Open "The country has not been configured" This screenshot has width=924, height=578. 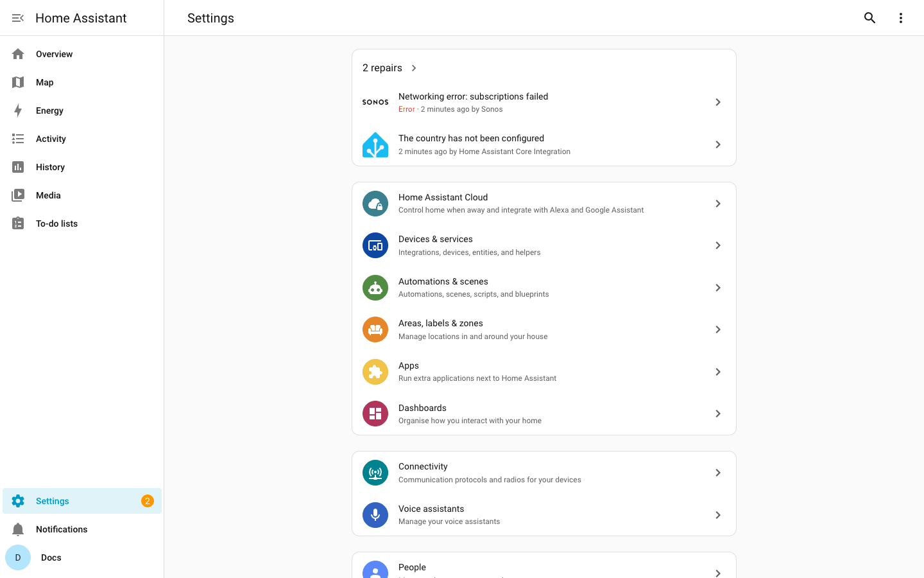pyautogui.click(x=544, y=144)
